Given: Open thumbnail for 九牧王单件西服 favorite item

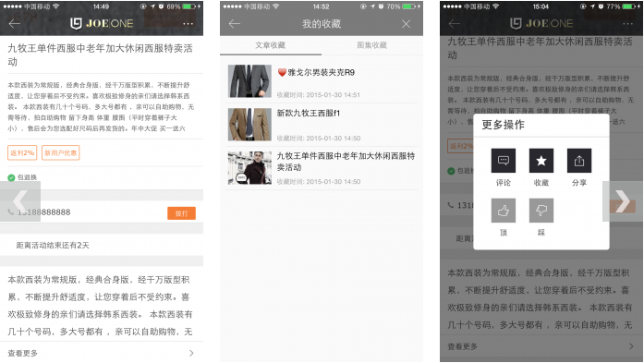Looking at the screenshot, I should (249, 168).
